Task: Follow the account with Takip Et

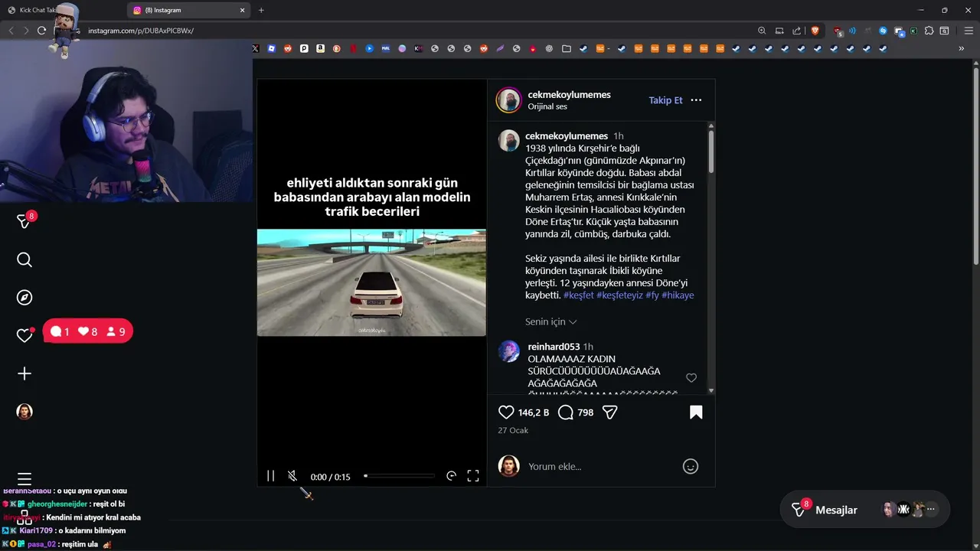Action: 665,100
